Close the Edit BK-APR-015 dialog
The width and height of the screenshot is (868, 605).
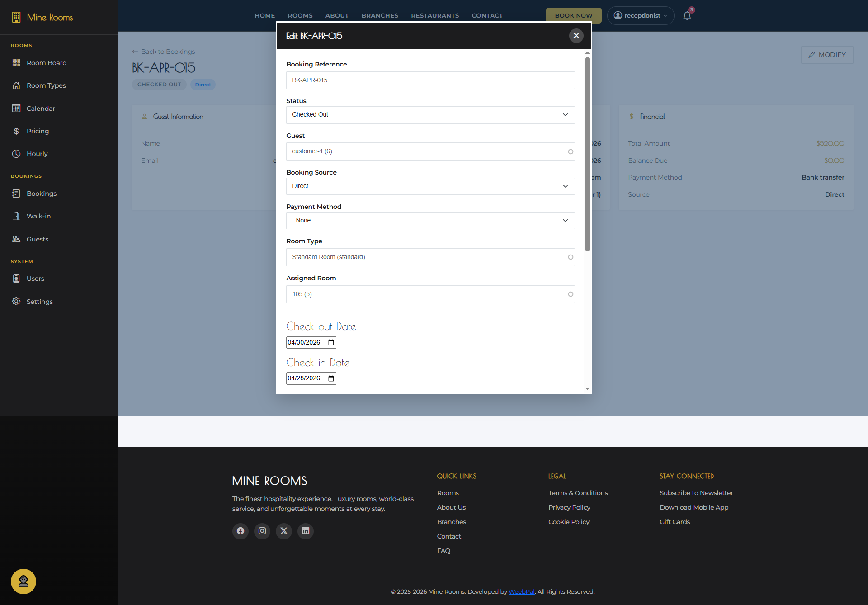click(576, 36)
